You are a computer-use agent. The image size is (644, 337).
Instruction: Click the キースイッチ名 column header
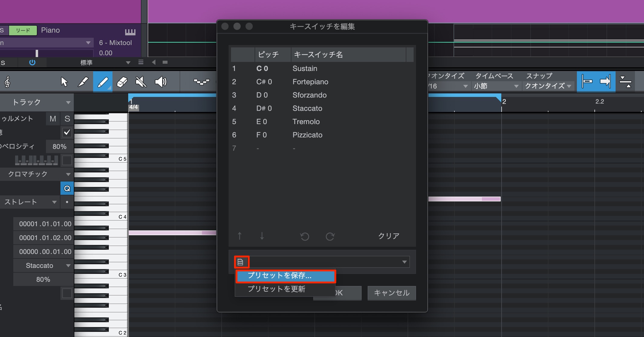point(348,55)
